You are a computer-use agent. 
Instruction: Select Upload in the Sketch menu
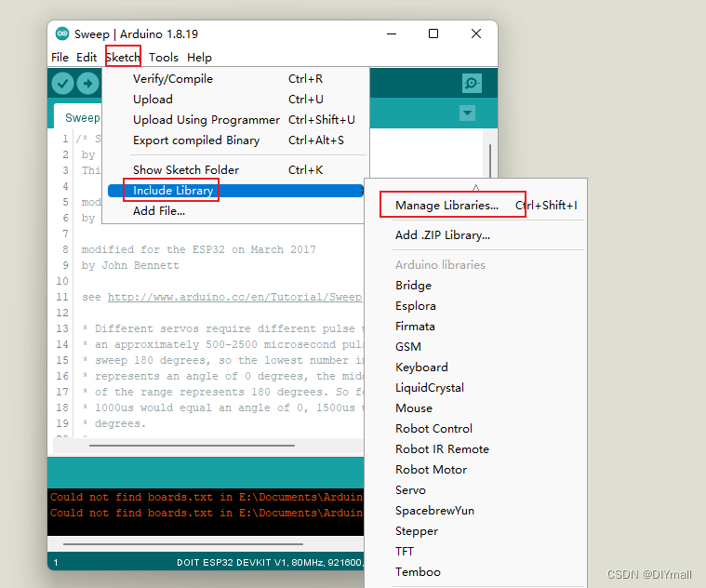coord(236,99)
